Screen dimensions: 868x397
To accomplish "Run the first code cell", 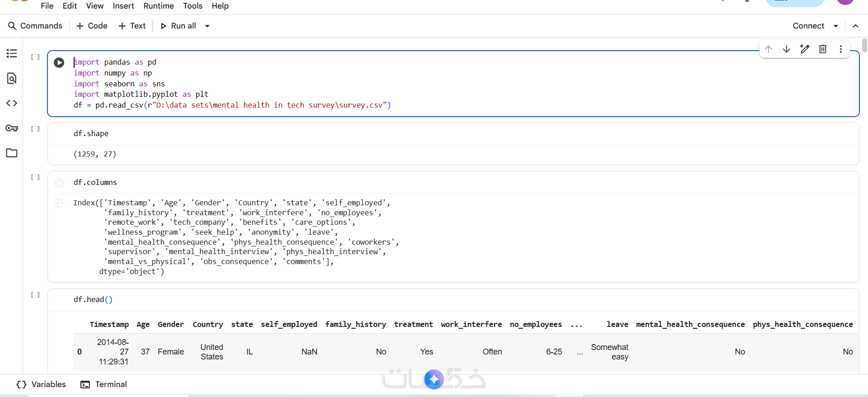I will (59, 62).
